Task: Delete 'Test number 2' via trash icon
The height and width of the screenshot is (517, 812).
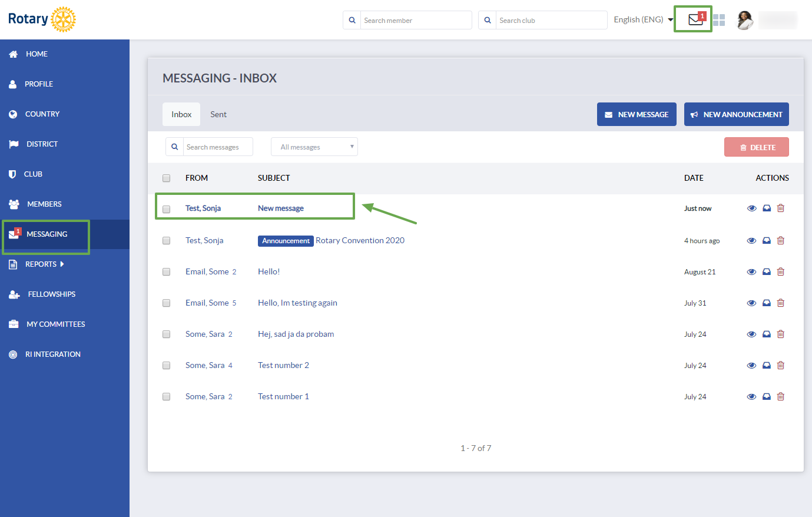Action: [781, 365]
